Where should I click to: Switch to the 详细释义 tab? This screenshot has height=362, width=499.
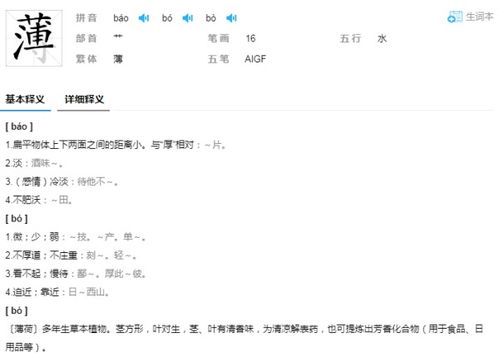[x=84, y=99]
